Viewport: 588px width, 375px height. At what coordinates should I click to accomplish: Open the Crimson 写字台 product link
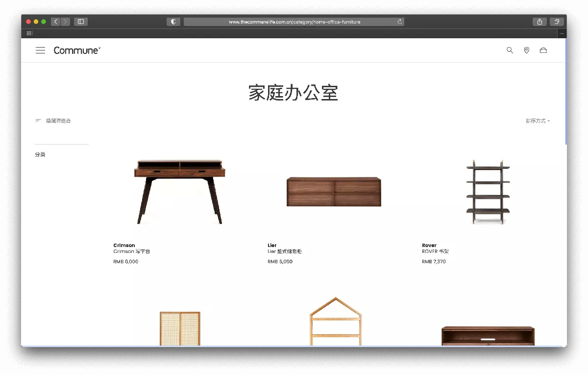click(x=131, y=251)
